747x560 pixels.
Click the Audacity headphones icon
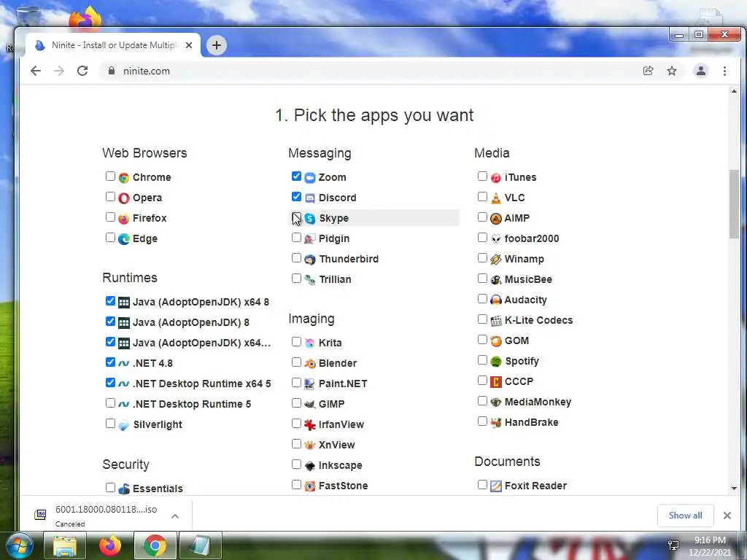496,300
